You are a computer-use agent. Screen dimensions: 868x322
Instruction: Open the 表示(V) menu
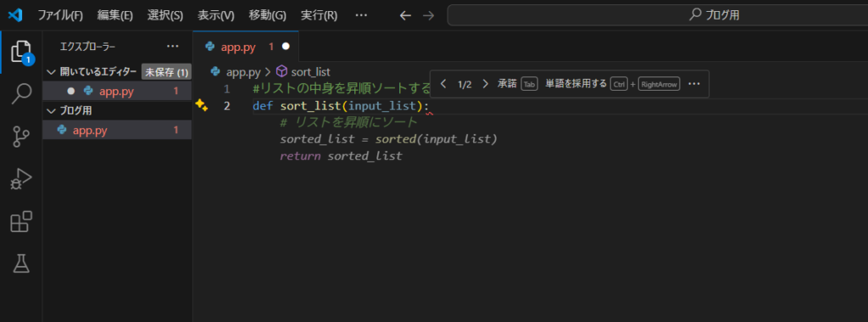[216, 15]
